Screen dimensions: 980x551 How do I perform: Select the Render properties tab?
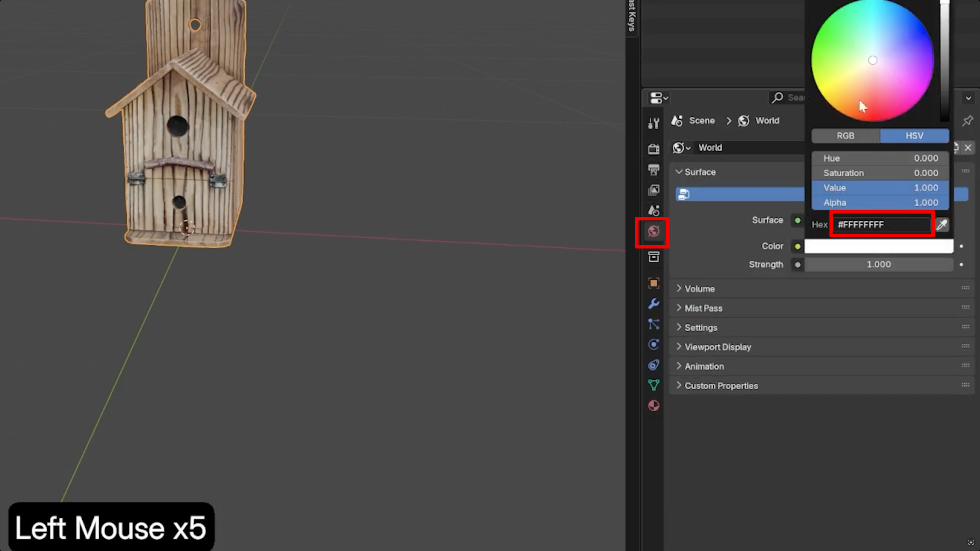click(x=653, y=149)
